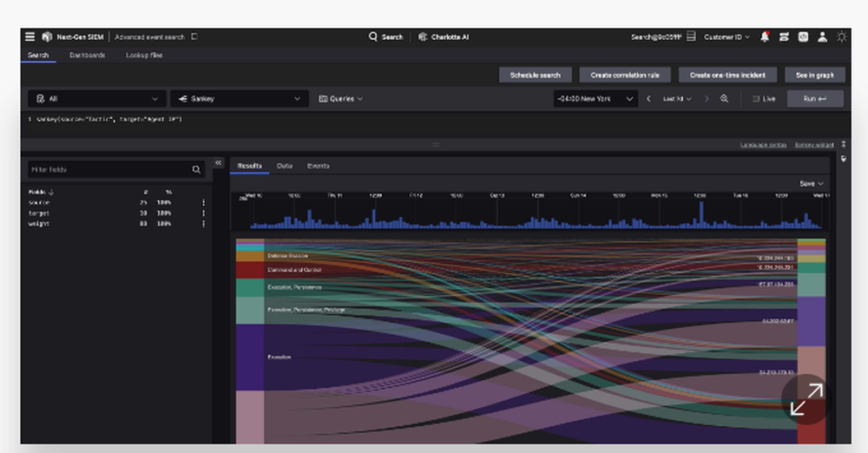The height and width of the screenshot is (453, 868).
Task: Click the 'Execution, Persistence, Privilege' node label
Action: point(306,310)
